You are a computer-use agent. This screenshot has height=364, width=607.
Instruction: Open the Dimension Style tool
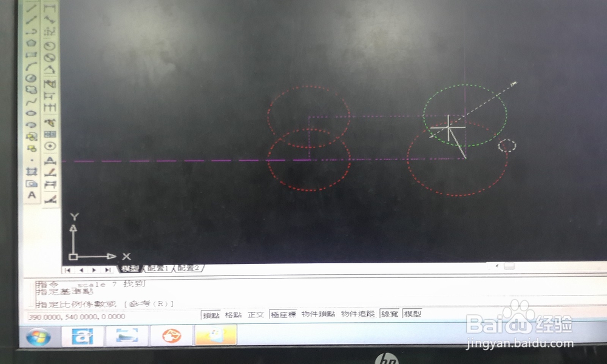pos(50,199)
